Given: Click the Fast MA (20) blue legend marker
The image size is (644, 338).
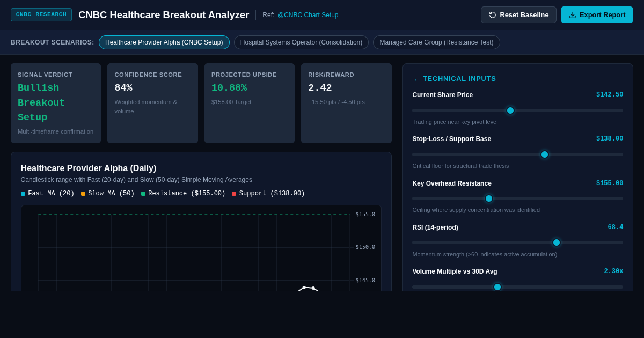Looking at the screenshot, I should point(23,194).
